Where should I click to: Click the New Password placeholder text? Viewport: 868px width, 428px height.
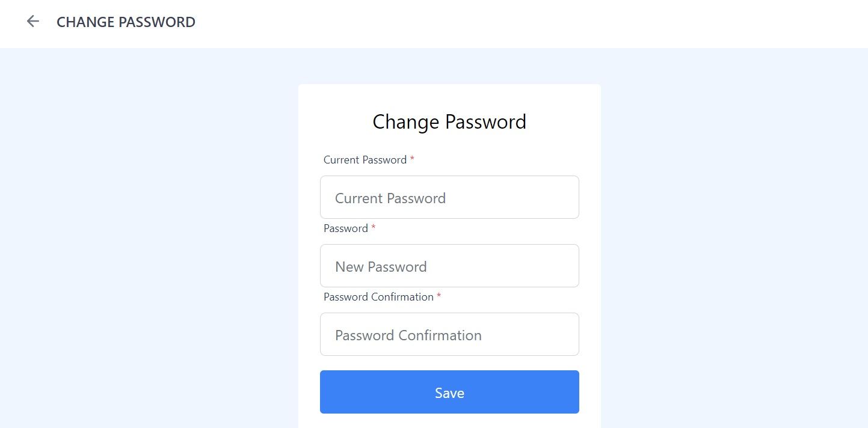381,267
